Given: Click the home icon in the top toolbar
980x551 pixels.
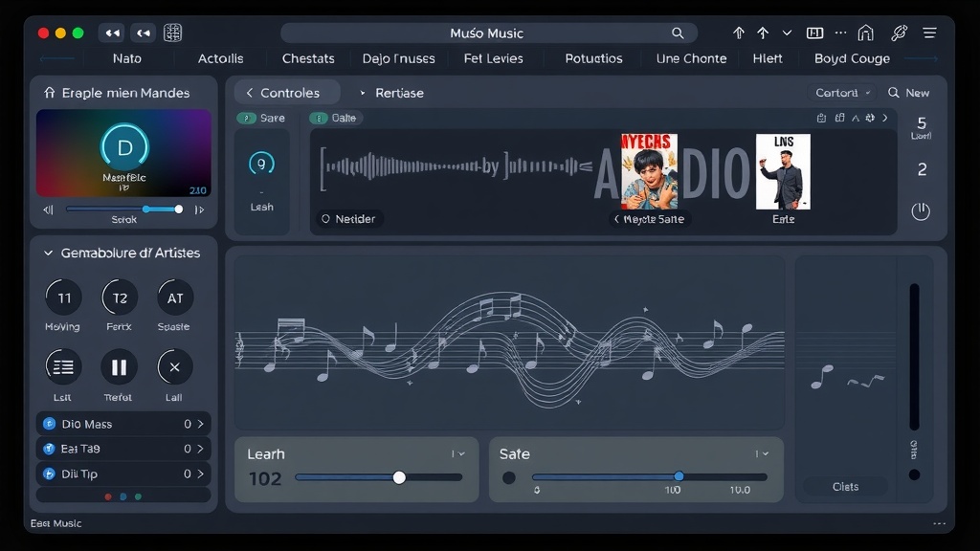Looking at the screenshot, I should [x=865, y=33].
